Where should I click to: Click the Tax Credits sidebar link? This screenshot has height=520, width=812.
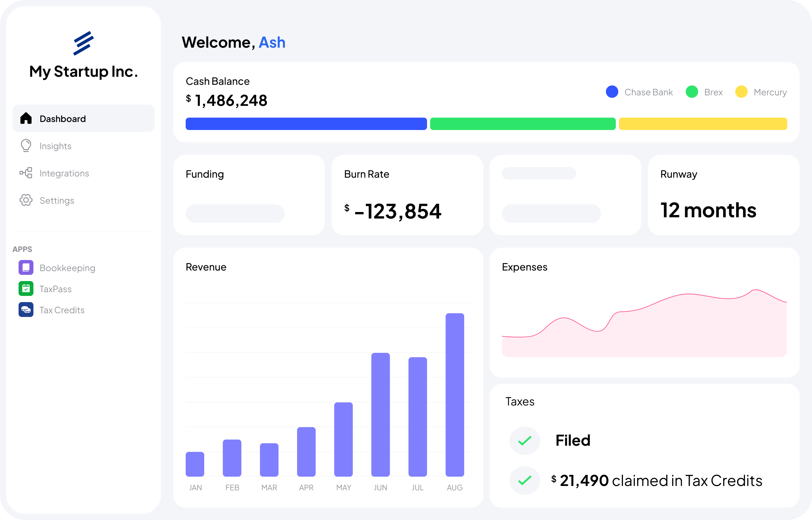pyautogui.click(x=62, y=310)
